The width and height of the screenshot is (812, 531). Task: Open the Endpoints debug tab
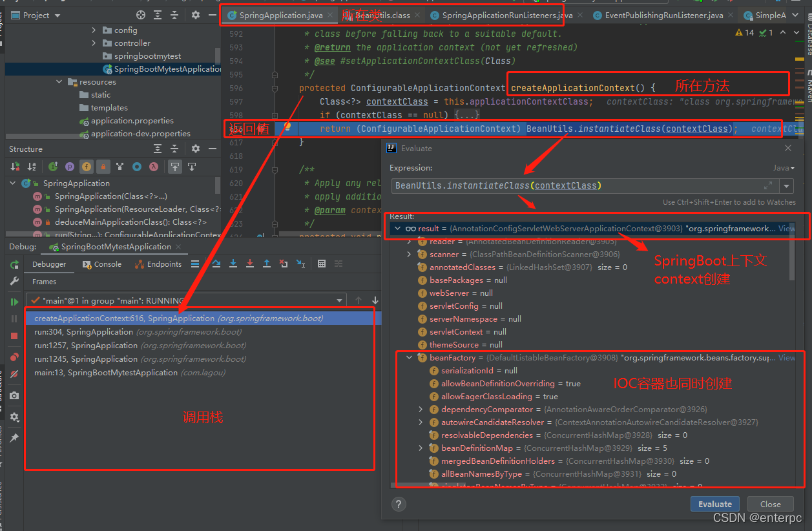tap(158, 264)
